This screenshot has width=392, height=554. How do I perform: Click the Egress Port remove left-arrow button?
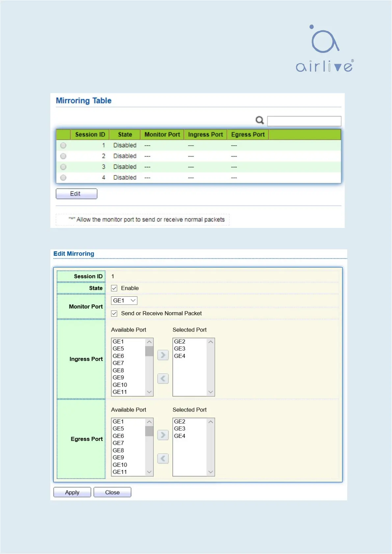point(163,459)
